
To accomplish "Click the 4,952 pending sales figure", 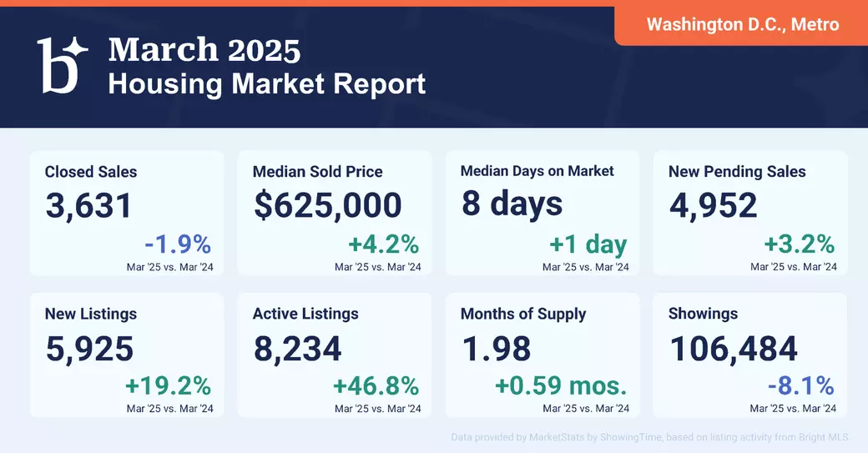I will 713,206.
